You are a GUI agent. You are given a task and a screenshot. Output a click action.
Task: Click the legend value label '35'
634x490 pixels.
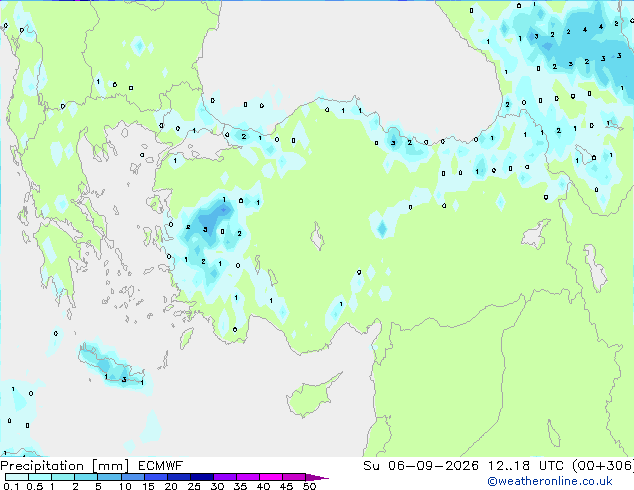pyautogui.click(x=240, y=486)
